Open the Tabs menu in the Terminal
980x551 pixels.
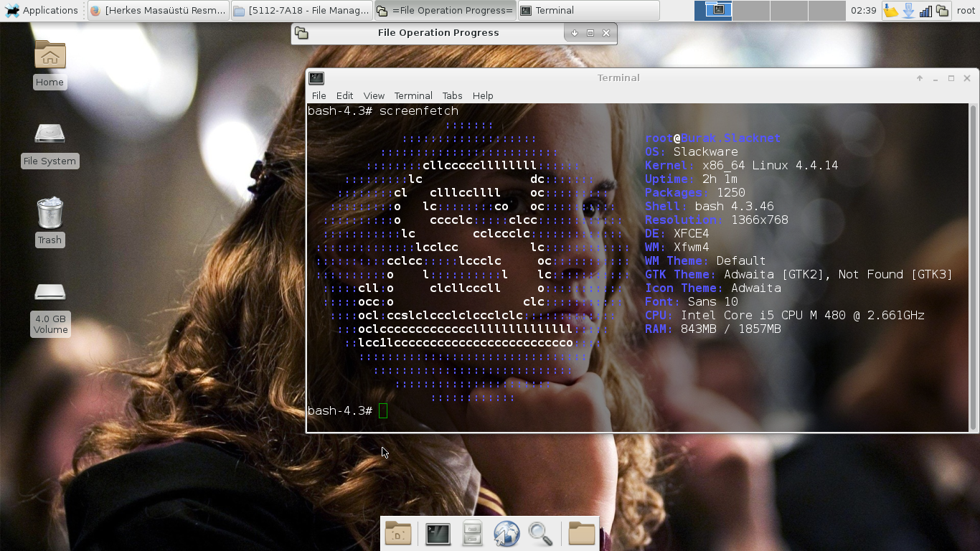(452, 95)
